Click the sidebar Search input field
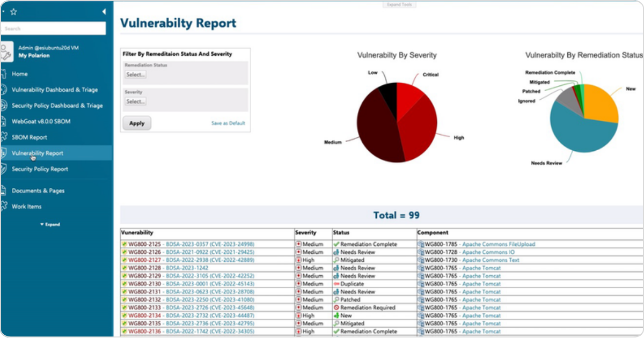Image resolution: width=644 pixels, height=338 pixels. click(53, 28)
